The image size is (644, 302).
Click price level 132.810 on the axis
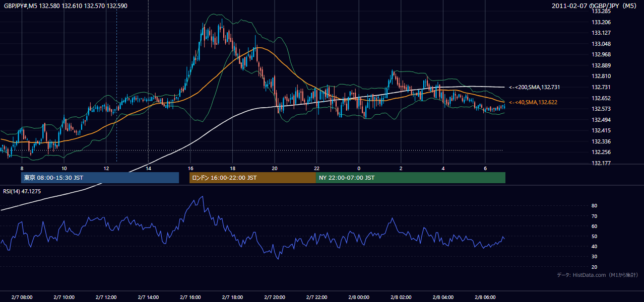601,76
